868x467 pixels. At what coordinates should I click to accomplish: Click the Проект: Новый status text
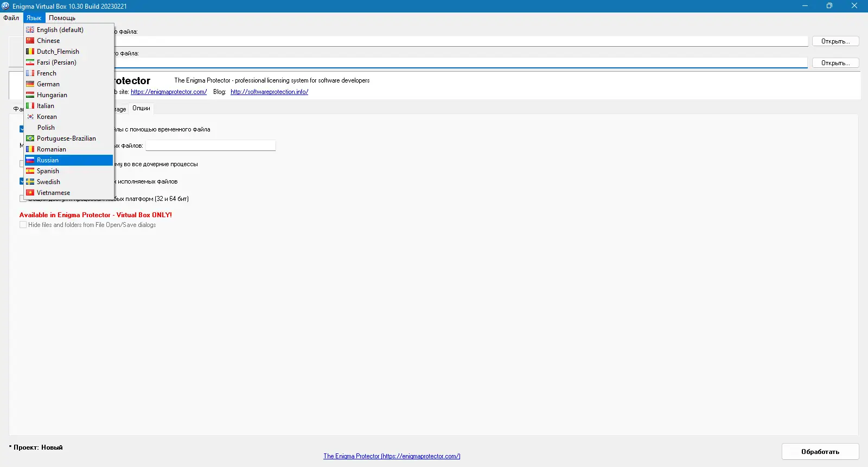[36, 447]
